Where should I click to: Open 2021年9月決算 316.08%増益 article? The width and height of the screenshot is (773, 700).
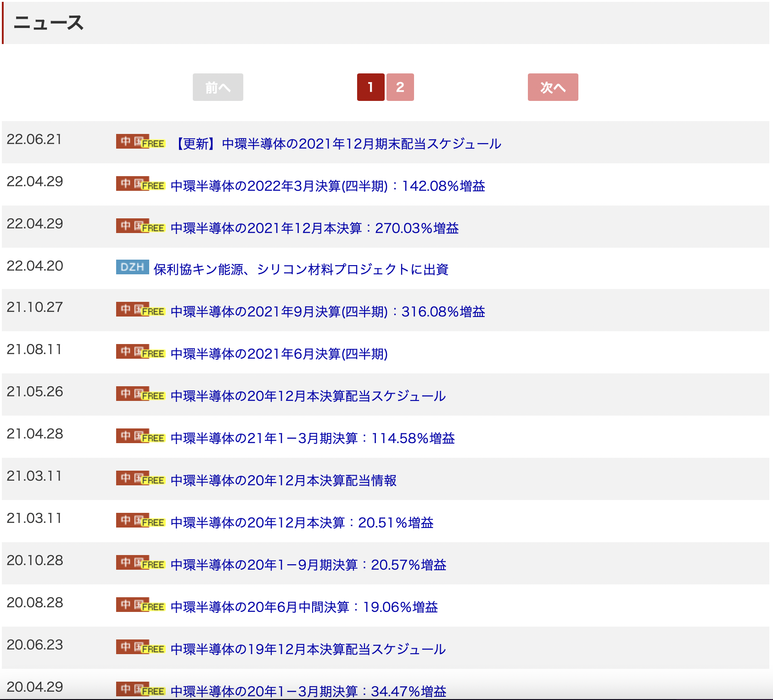328,311
